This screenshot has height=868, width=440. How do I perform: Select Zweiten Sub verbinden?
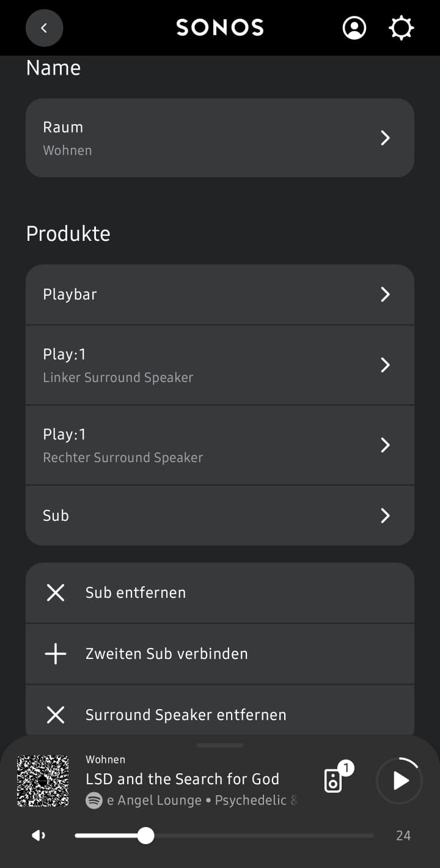click(167, 653)
